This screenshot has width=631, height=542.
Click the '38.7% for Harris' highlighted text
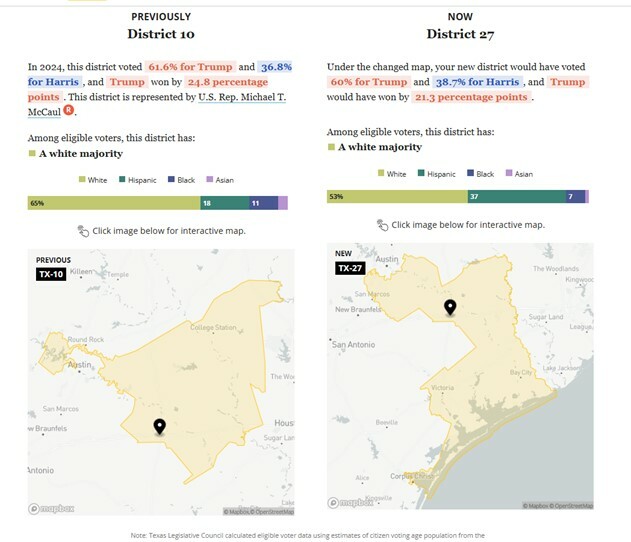point(478,82)
